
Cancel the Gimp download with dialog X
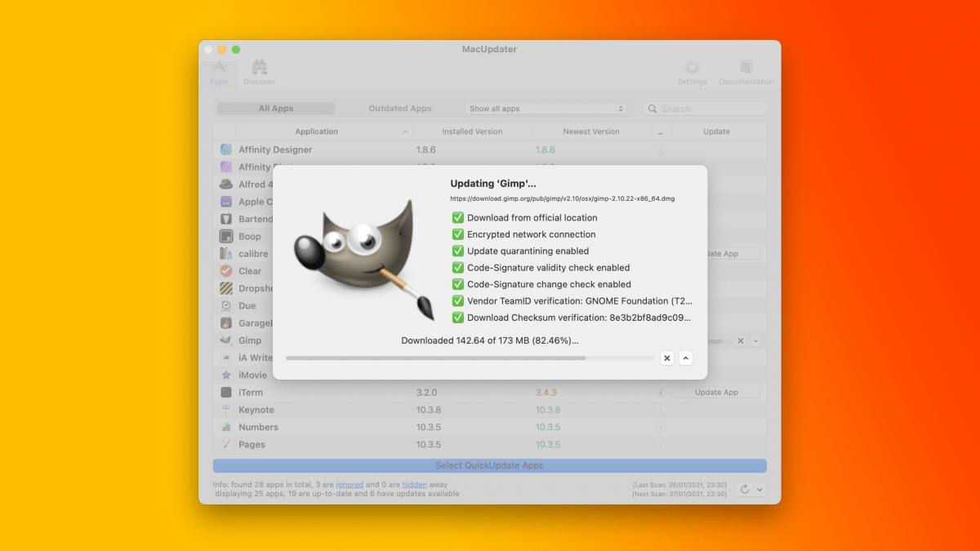pyautogui.click(x=667, y=358)
